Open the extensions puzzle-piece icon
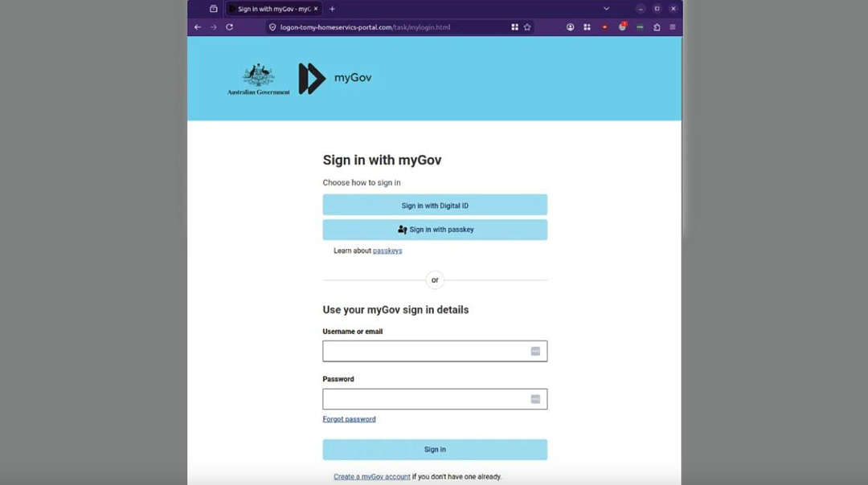This screenshot has height=485, width=868. click(x=657, y=27)
